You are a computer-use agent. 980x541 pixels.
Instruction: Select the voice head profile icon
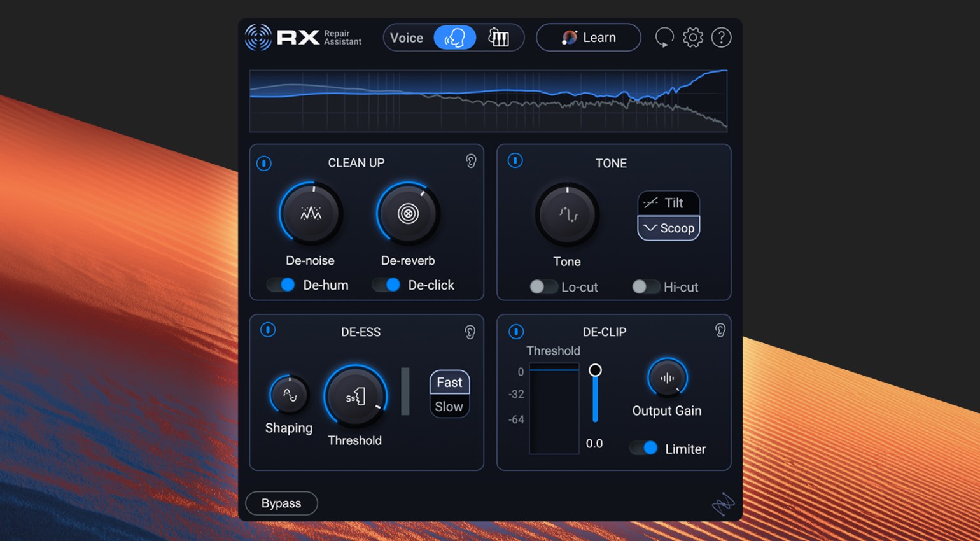click(x=454, y=38)
